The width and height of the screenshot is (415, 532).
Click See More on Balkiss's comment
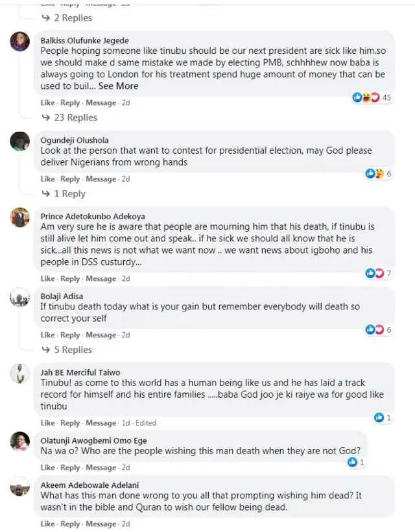118,86
